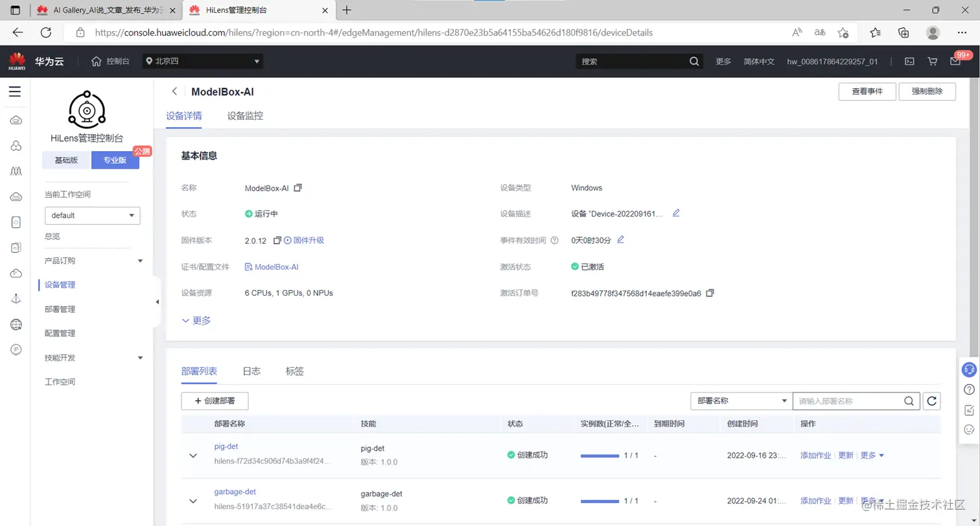The image size is (980, 526).
Task: Open the pig-det deployment link
Action: point(226,446)
